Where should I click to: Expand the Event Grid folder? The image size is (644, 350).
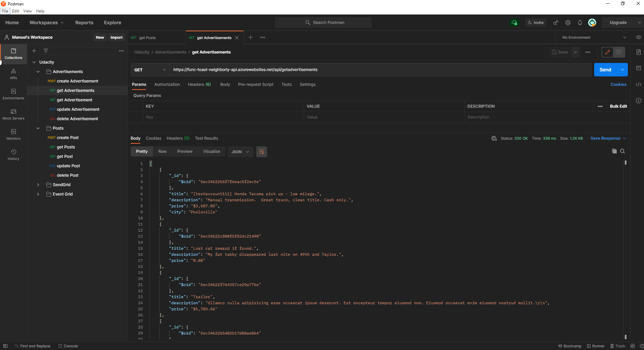click(38, 194)
